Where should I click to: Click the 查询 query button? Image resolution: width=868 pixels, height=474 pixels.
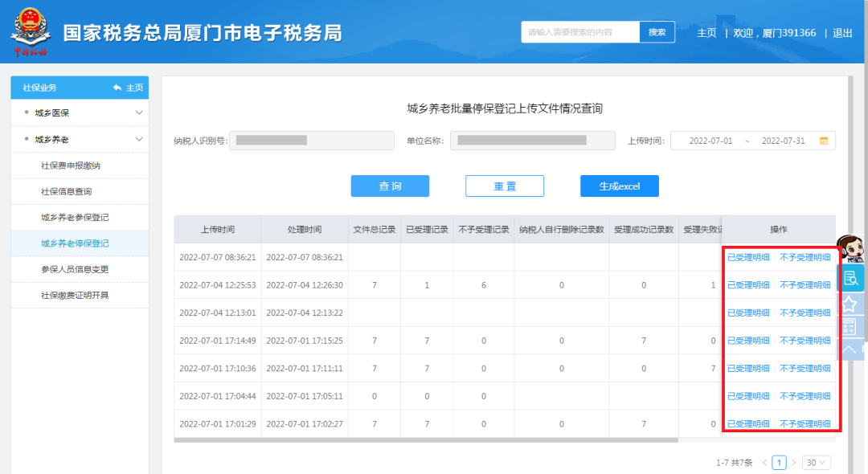(x=390, y=186)
